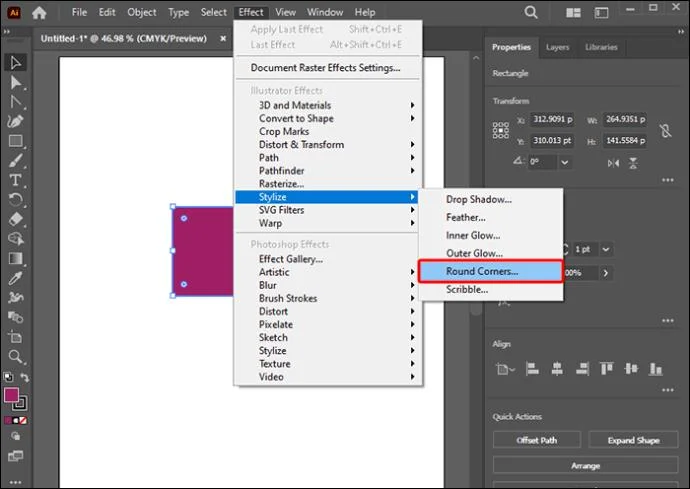690x489 pixels.
Task: Open the Window menu
Action: (325, 12)
